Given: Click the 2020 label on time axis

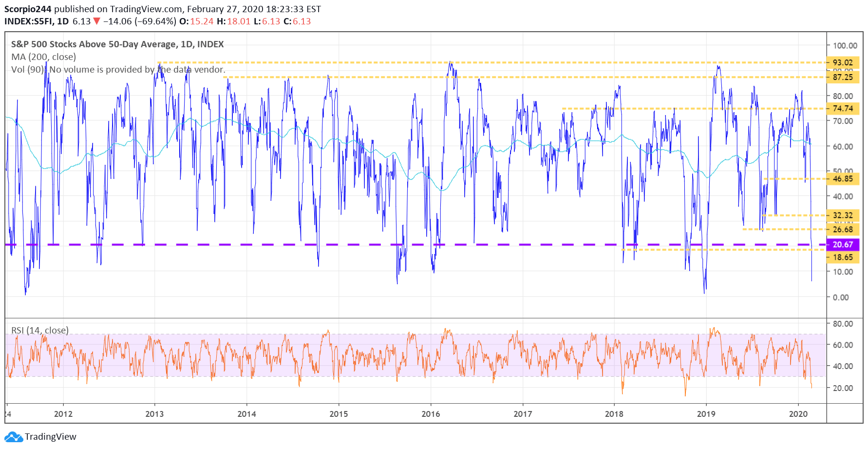Looking at the screenshot, I should pyautogui.click(x=798, y=414).
